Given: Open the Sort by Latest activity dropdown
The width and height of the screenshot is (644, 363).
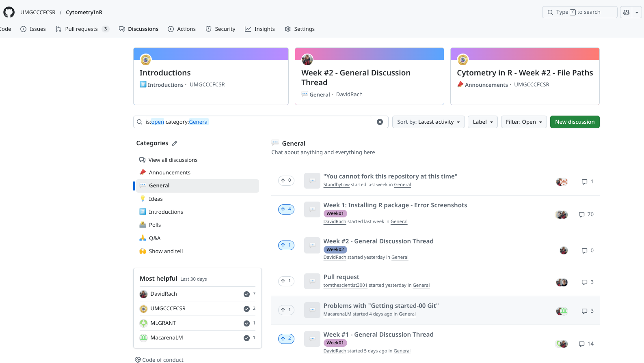Looking at the screenshot, I should point(428,122).
